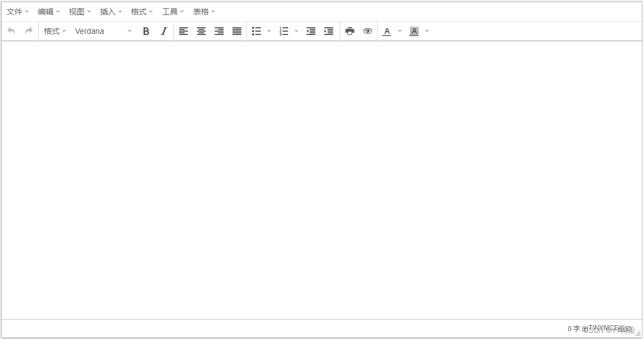
Task: Apply the background highlight color
Action: [414, 31]
